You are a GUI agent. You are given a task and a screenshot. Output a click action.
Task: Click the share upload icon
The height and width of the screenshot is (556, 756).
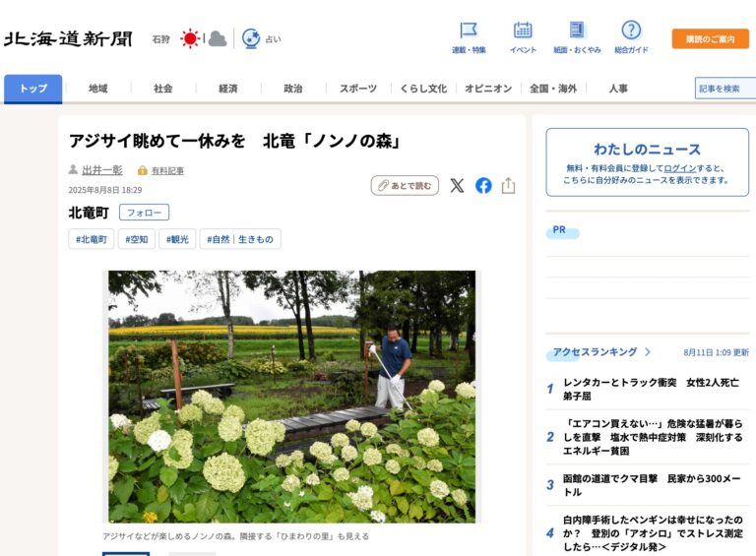[508, 185]
